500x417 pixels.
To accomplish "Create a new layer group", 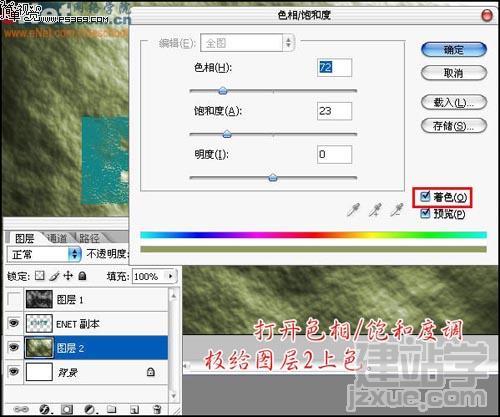I will [112, 409].
